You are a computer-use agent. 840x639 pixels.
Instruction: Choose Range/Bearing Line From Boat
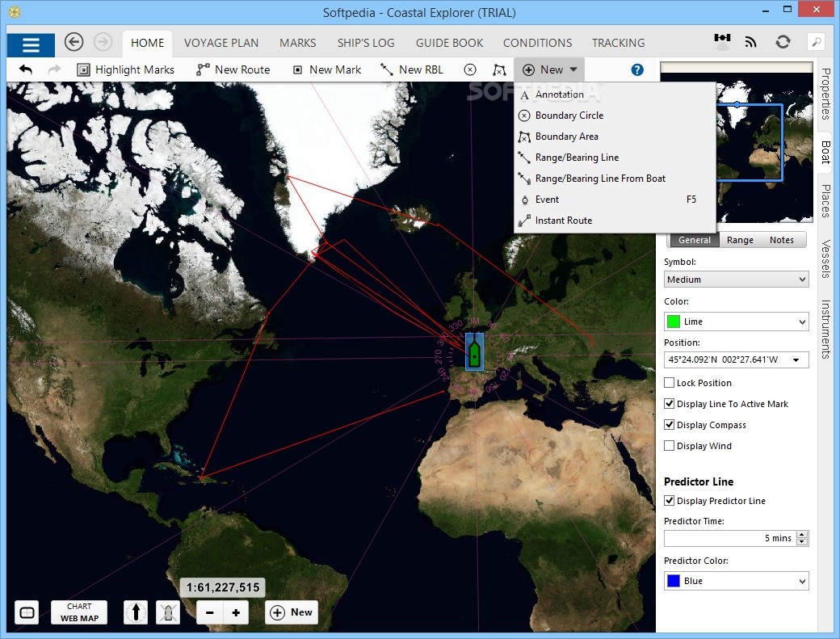[x=615, y=178]
